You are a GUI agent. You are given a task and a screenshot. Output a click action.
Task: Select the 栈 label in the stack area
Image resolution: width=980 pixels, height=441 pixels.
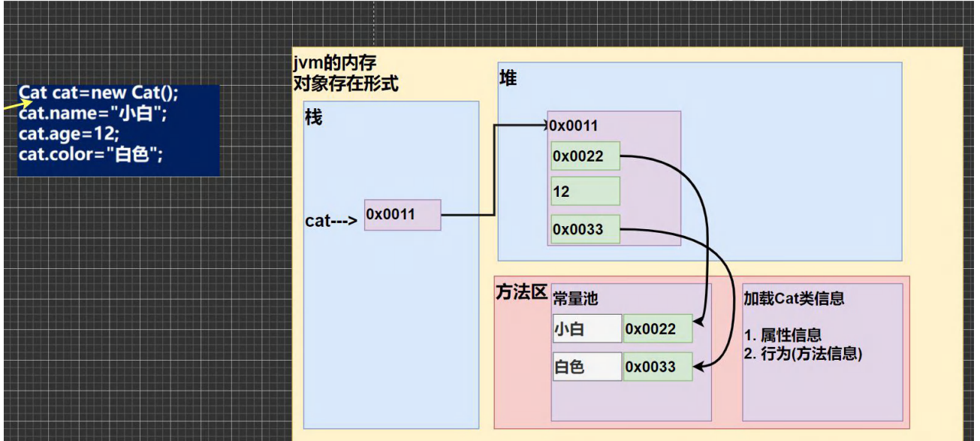pos(313,118)
